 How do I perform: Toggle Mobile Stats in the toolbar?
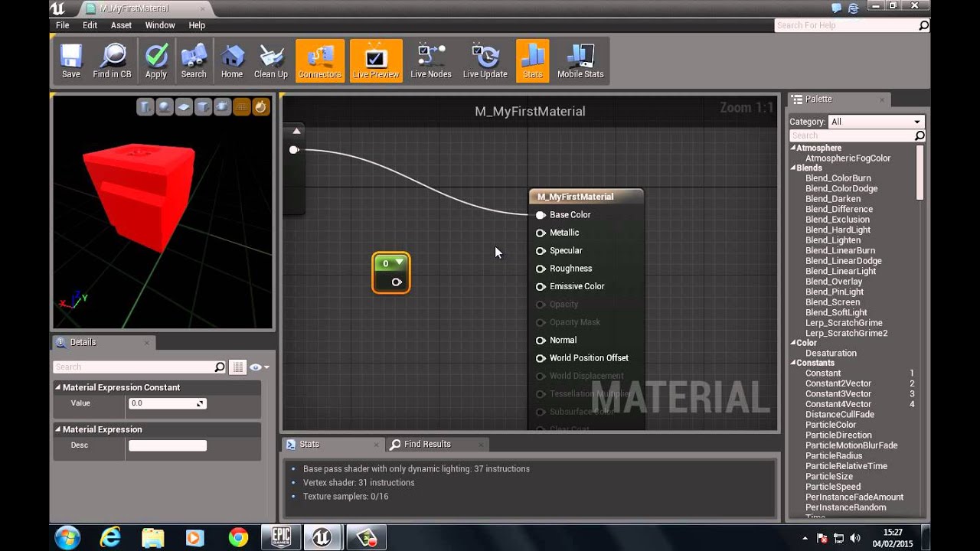coord(580,61)
